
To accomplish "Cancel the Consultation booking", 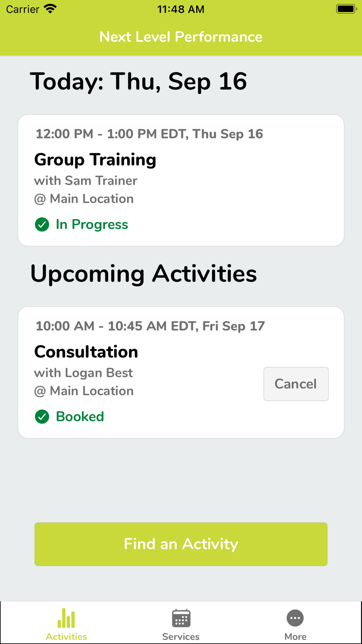I will 296,384.
